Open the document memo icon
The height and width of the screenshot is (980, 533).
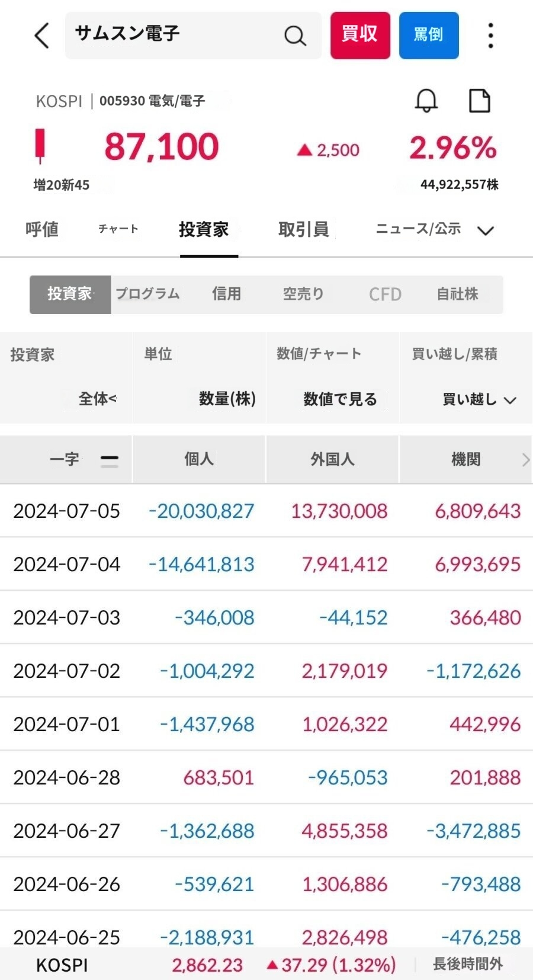(x=479, y=101)
